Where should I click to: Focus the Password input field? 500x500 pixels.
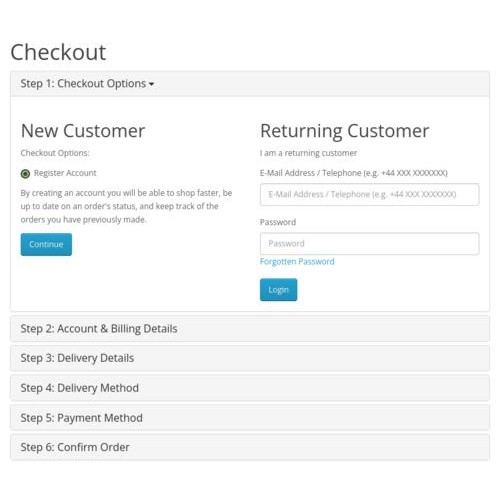(370, 244)
